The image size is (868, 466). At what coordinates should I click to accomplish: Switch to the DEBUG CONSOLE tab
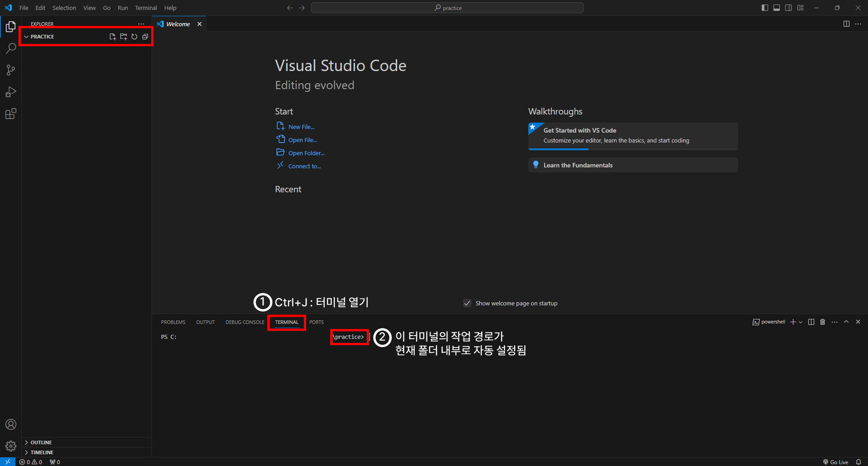[245, 322]
